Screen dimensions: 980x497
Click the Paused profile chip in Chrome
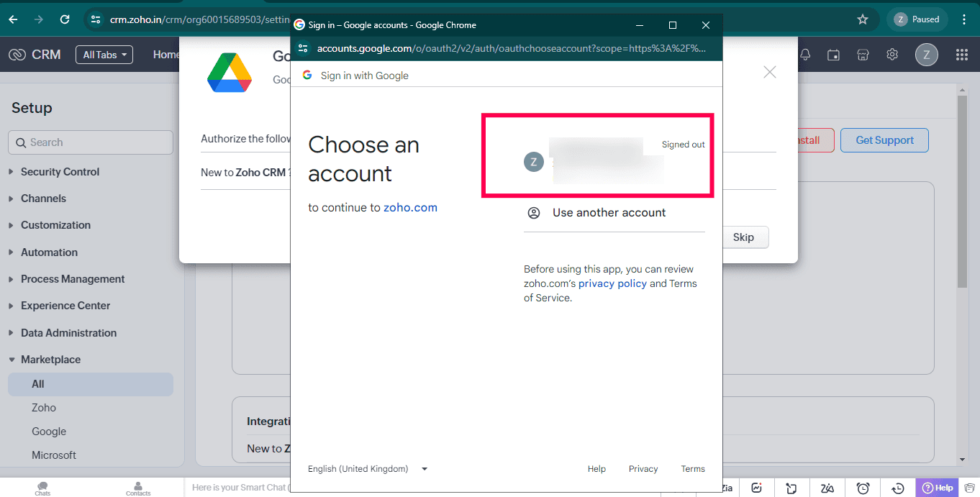(x=917, y=19)
